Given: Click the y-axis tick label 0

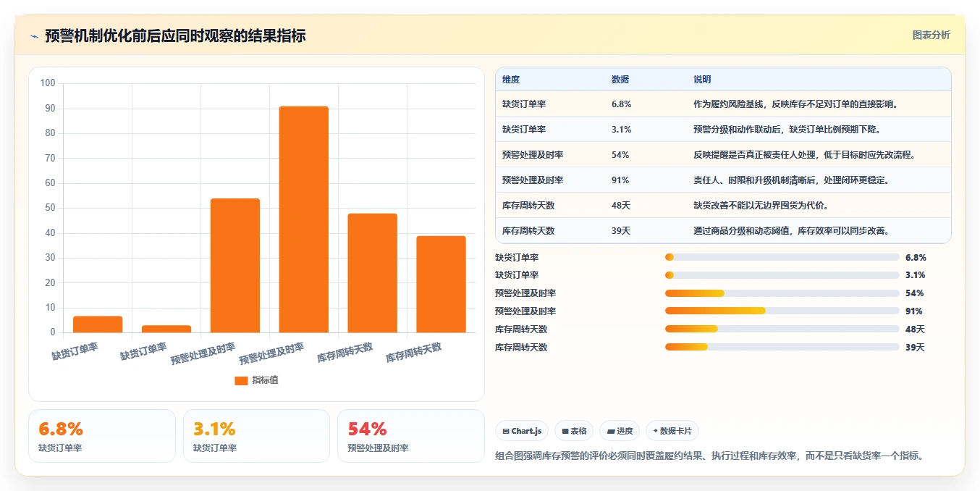Looking at the screenshot, I should pyautogui.click(x=53, y=332).
